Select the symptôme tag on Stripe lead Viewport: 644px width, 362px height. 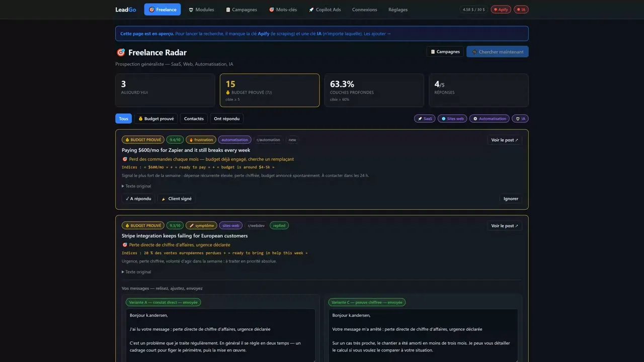(201, 226)
